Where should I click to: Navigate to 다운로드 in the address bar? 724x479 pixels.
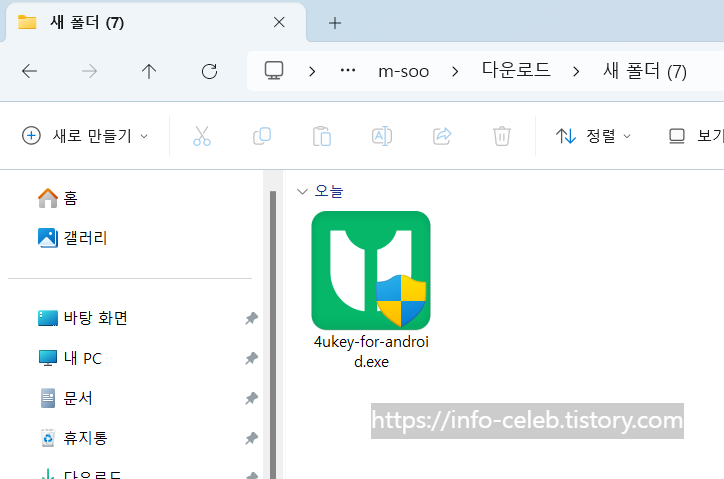(x=516, y=70)
